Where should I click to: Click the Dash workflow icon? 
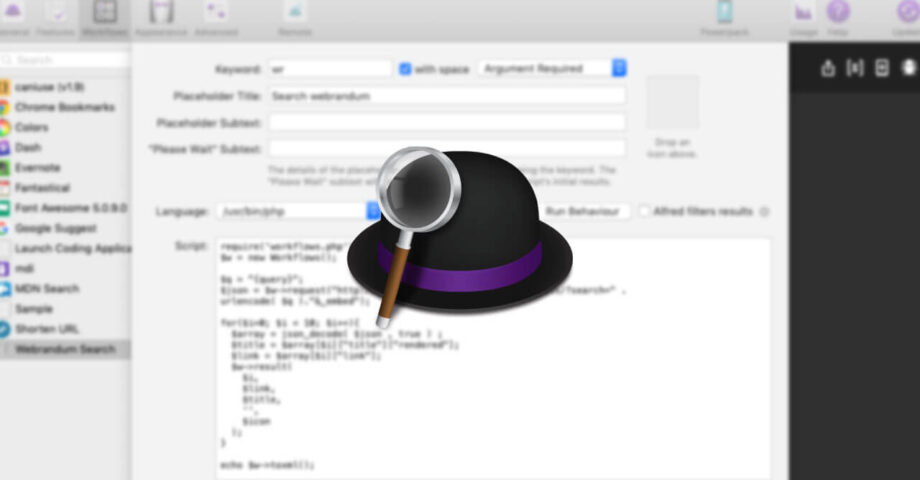click(x=4, y=147)
